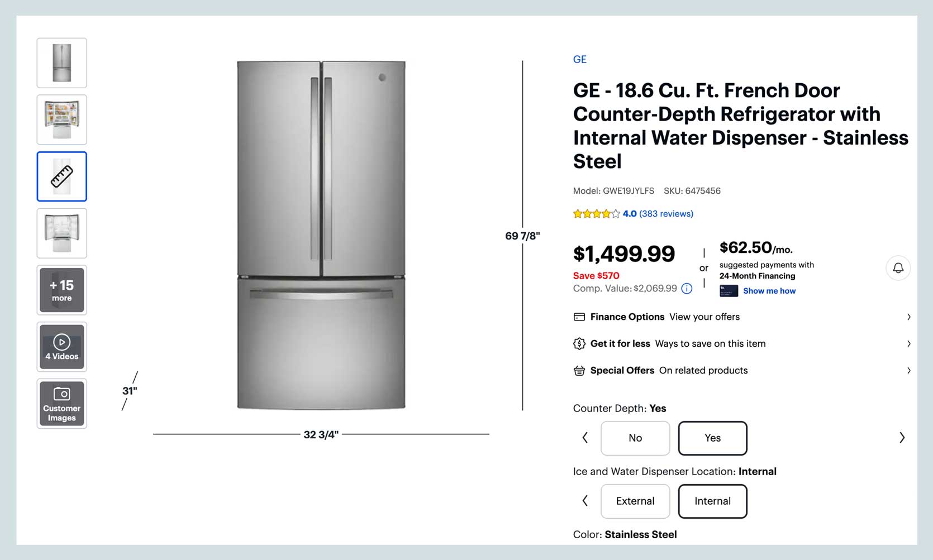The width and height of the screenshot is (933, 560).
Task: Play the 4 Videos thumbnail
Action: tap(62, 347)
